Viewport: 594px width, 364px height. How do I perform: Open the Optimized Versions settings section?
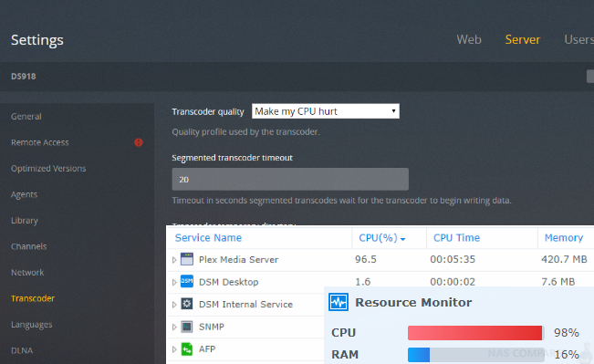pos(48,169)
